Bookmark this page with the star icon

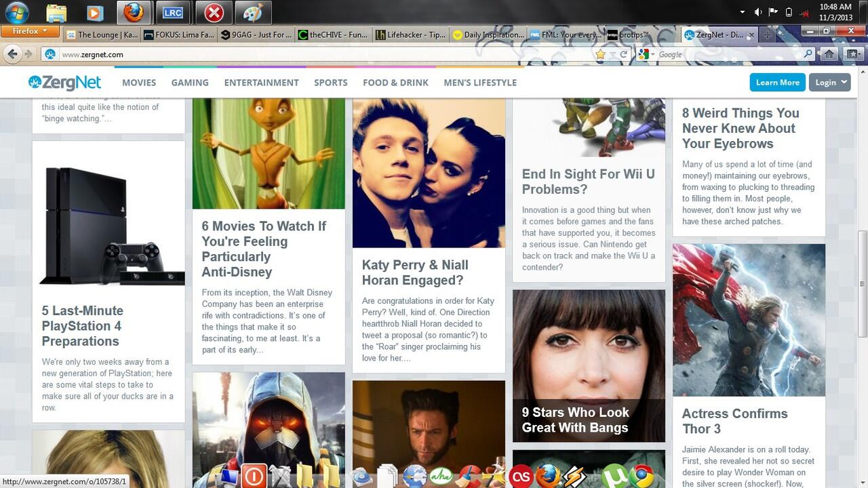[x=600, y=54]
